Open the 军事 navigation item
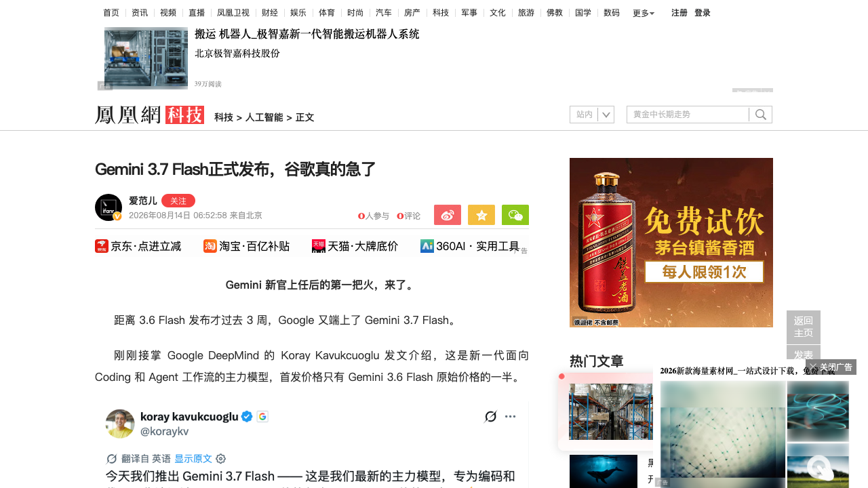 [x=469, y=12]
